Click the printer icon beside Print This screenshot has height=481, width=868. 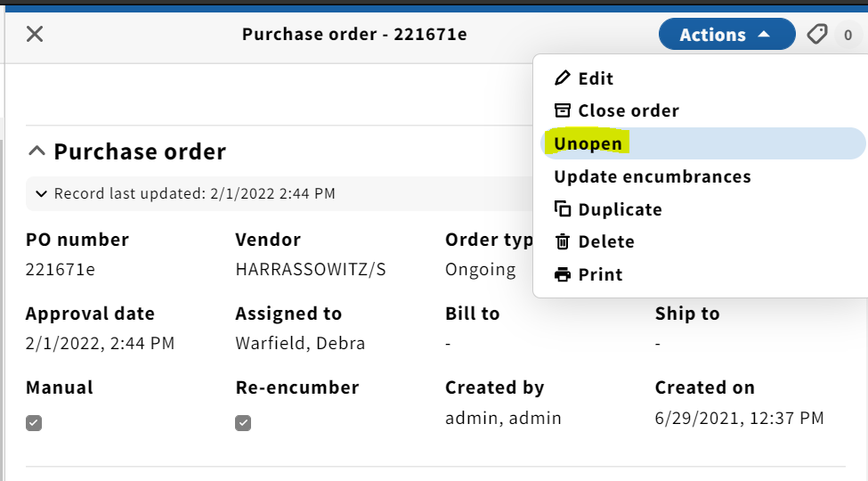[563, 274]
